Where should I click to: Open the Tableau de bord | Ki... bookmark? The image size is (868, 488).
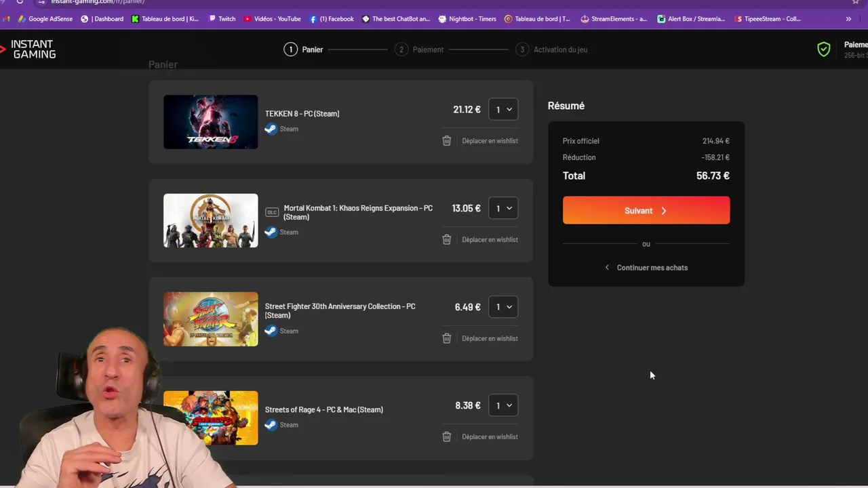click(165, 19)
